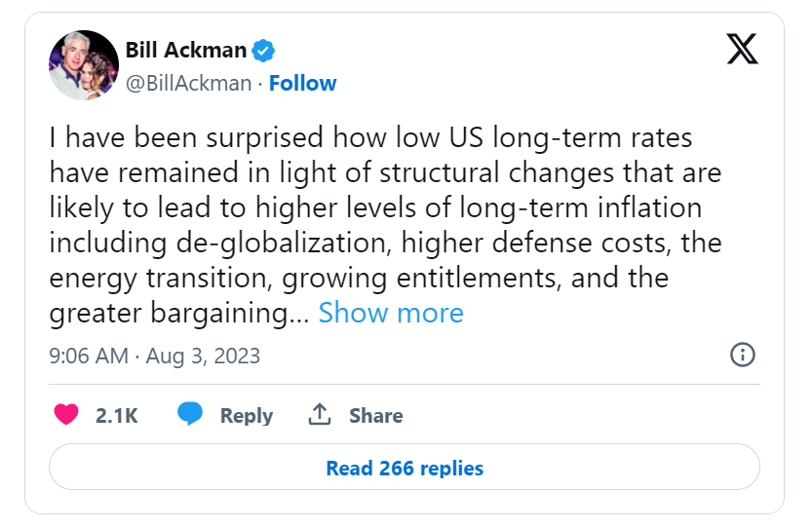Like the tweet with the heart icon
The width and height of the screenshot is (812, 527).
[66, 415]
